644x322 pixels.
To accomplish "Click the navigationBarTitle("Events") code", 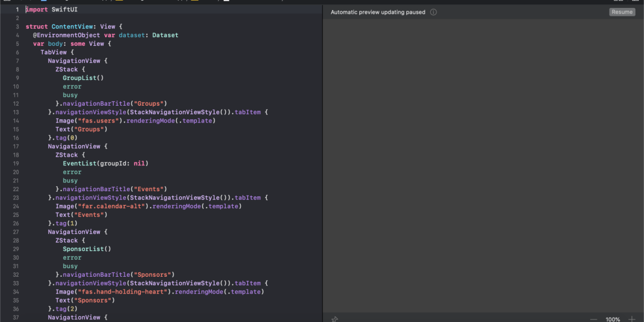I will (x=111, y=189).
